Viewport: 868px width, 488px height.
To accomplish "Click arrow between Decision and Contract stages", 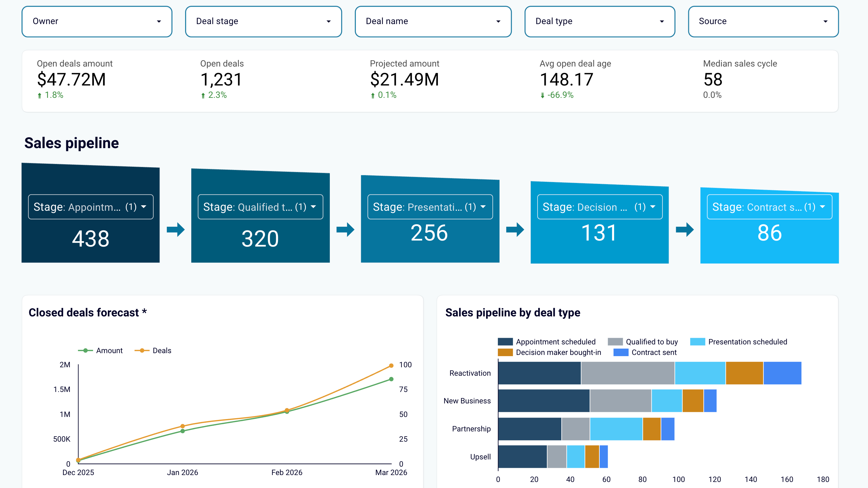I will pos(685,230).
